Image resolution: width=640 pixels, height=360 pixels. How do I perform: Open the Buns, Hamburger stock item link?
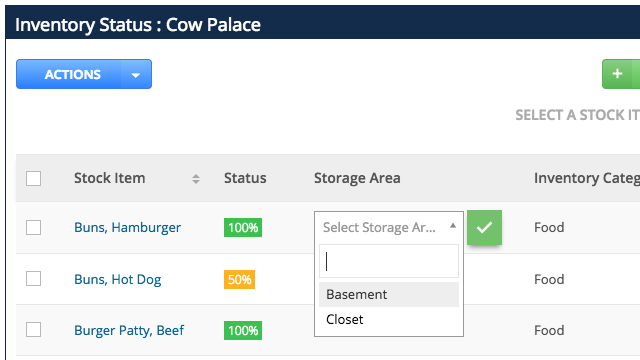127,227
